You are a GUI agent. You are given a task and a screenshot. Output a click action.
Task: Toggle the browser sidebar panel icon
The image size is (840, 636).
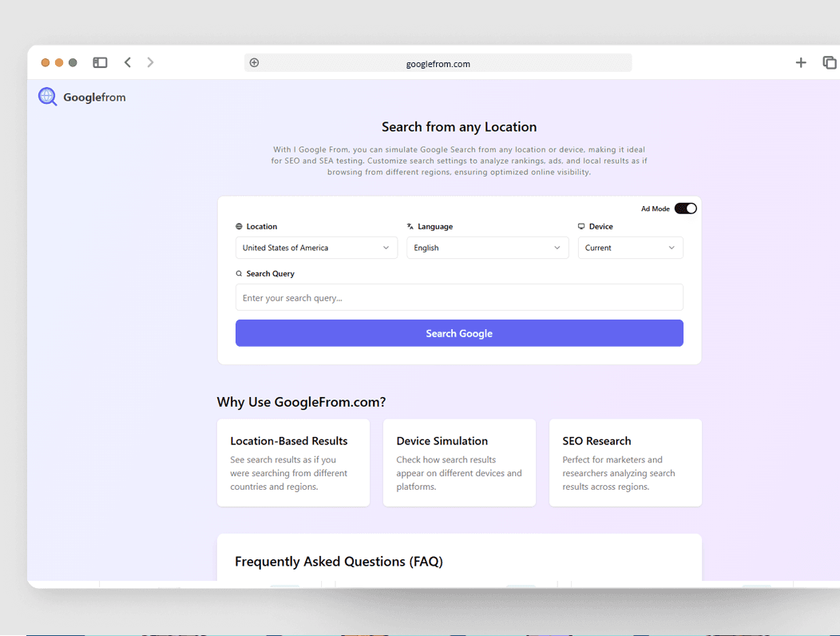[x=100, y=62]
